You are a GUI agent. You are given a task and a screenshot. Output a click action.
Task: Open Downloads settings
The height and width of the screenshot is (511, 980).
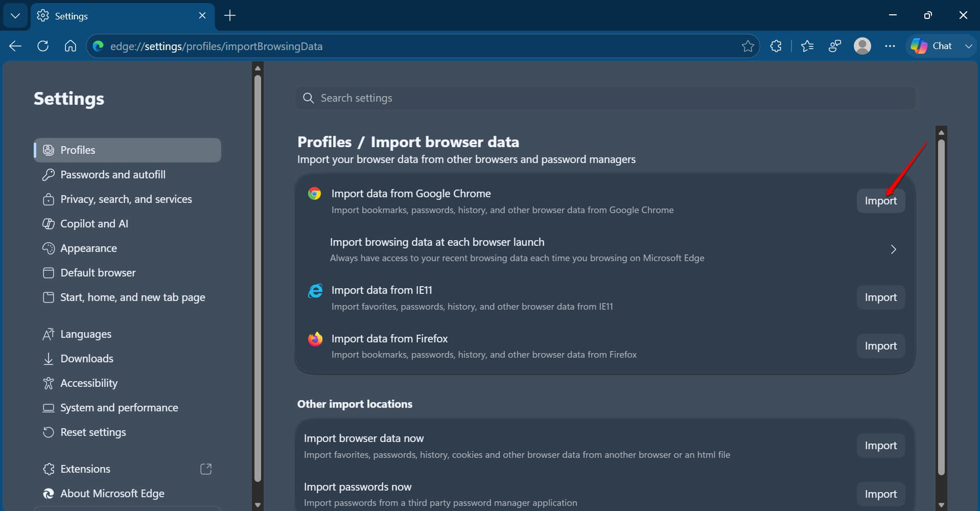coord(127,359)
